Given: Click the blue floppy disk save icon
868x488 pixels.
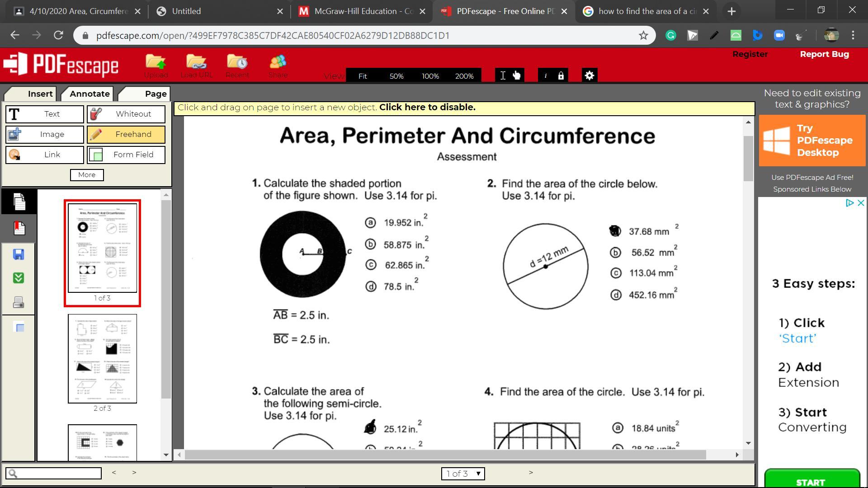Looking at the screenshot, I should [x=19, y=254].
